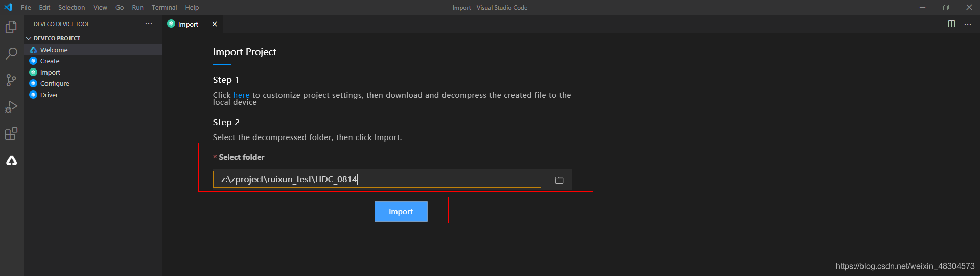The image size is (980, 276).
Task: Open the Go menu
Action: point(120,7)
